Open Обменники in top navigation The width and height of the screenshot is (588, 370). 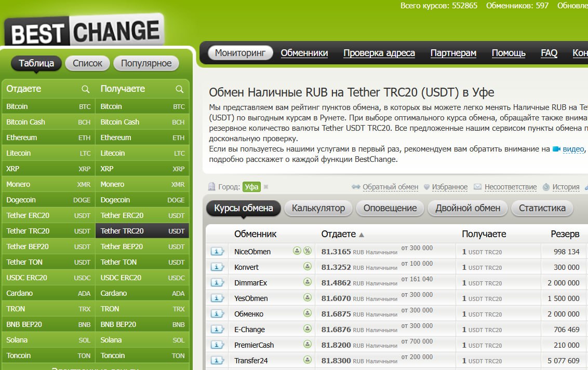click(x=304, y=53)
